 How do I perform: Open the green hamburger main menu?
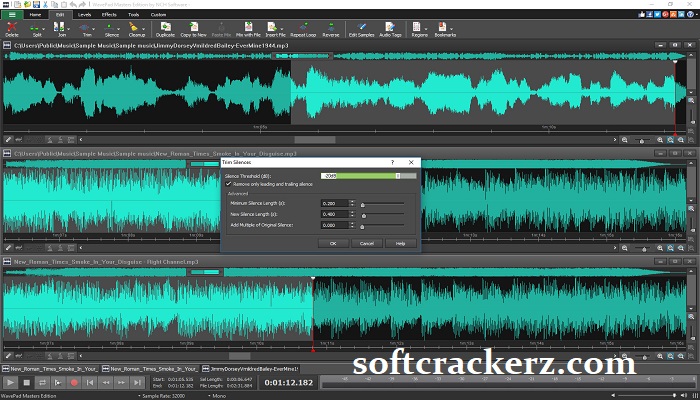12,15
